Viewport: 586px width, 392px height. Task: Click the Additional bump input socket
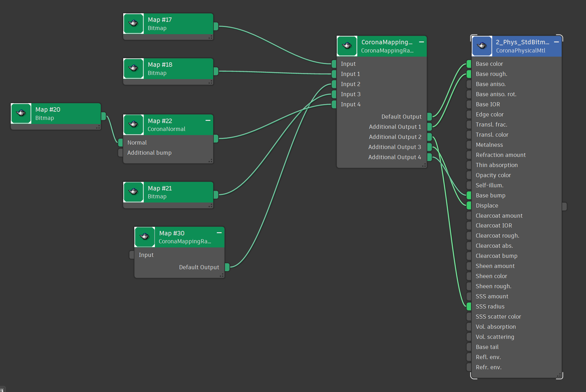[x=120, y=152]
